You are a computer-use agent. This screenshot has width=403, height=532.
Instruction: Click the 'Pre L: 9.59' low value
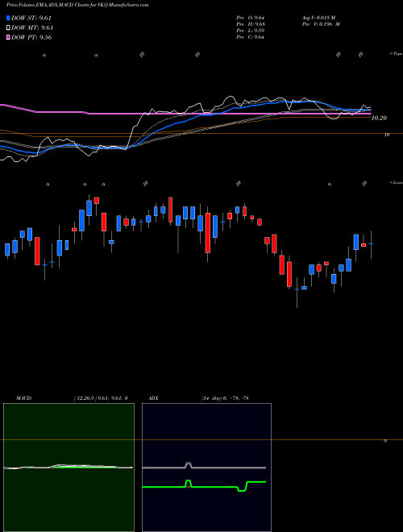tap(251, 31)
